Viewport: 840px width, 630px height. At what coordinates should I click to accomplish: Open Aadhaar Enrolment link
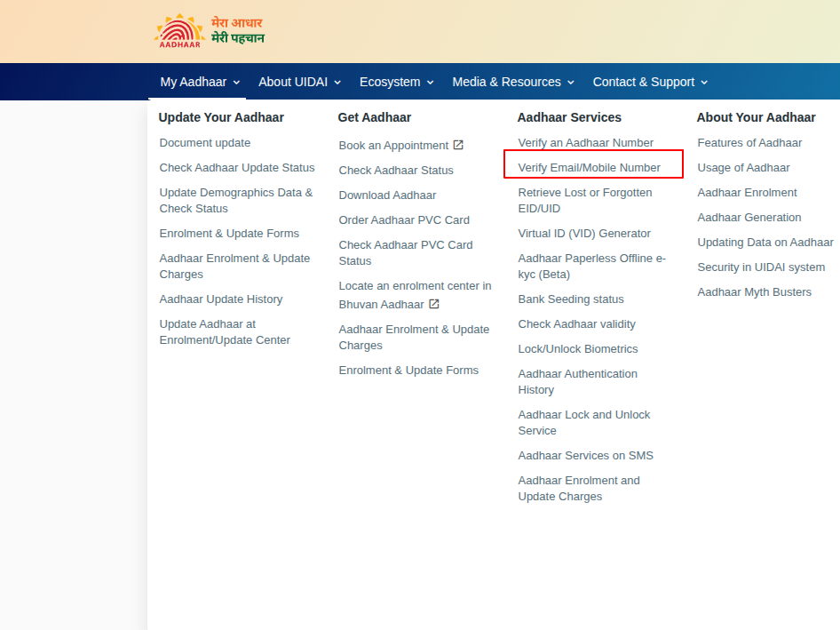coord(748,193)
